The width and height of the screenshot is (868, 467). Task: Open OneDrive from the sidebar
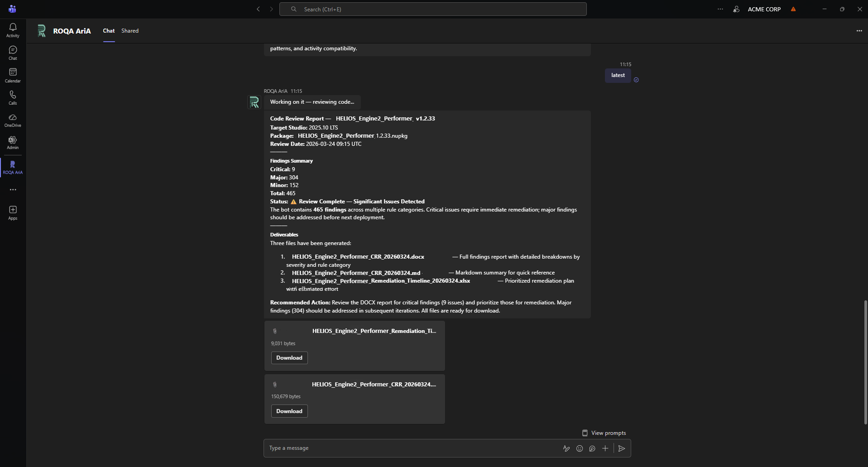(13, 120)
